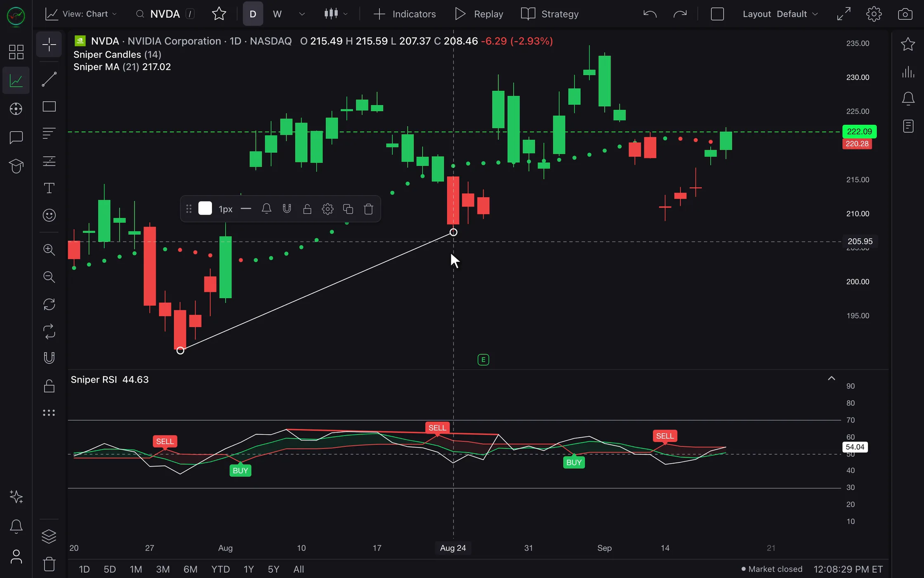Open the dashboard grid view
Image resolution: width=924 pixels, height=578 pixels.
coord(16,52)
